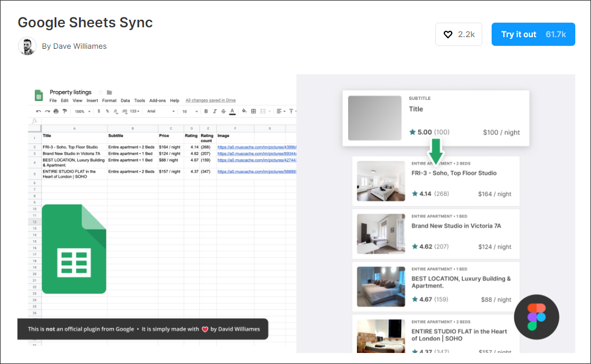Viewport: 591px width, 364px height.
Task: Click the decrease decimal places icon
Action: [x=115, y=111]
